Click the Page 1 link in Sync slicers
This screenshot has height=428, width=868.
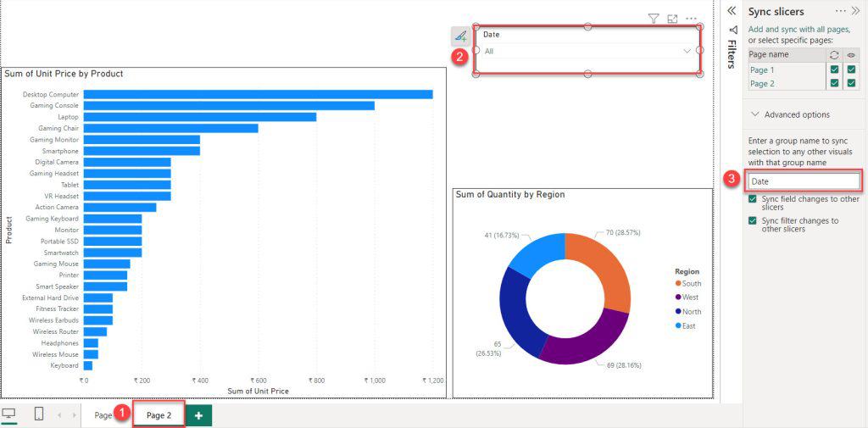(762, 69)
